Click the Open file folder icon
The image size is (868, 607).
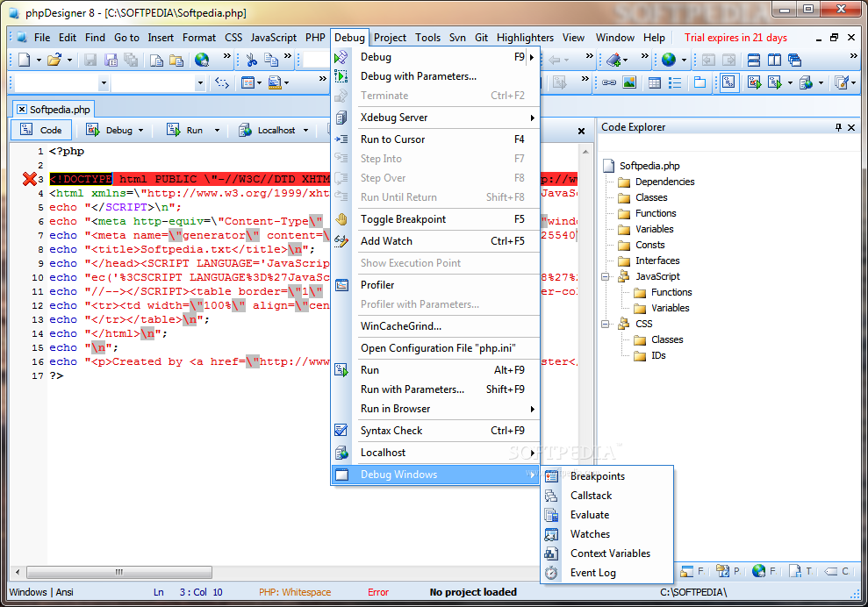pos(54,60)
